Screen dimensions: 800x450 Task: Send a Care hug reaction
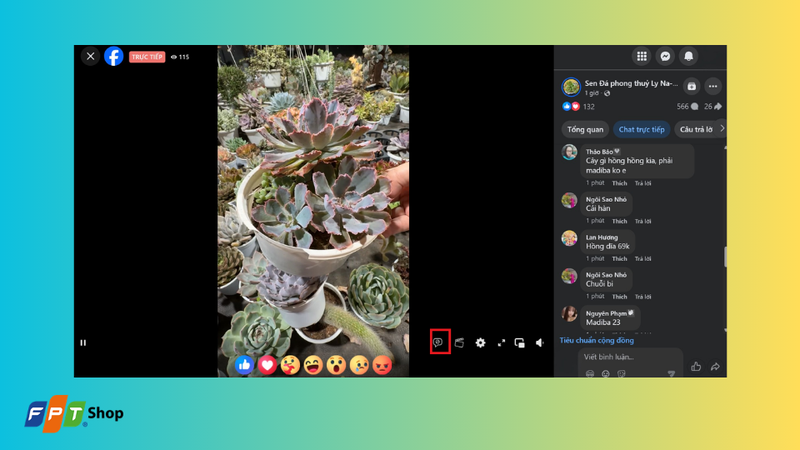point(290,365)
